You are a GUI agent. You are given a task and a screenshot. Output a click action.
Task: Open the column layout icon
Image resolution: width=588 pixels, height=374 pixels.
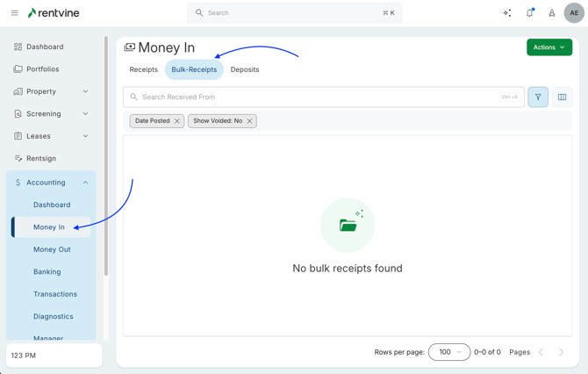[562, 97]
